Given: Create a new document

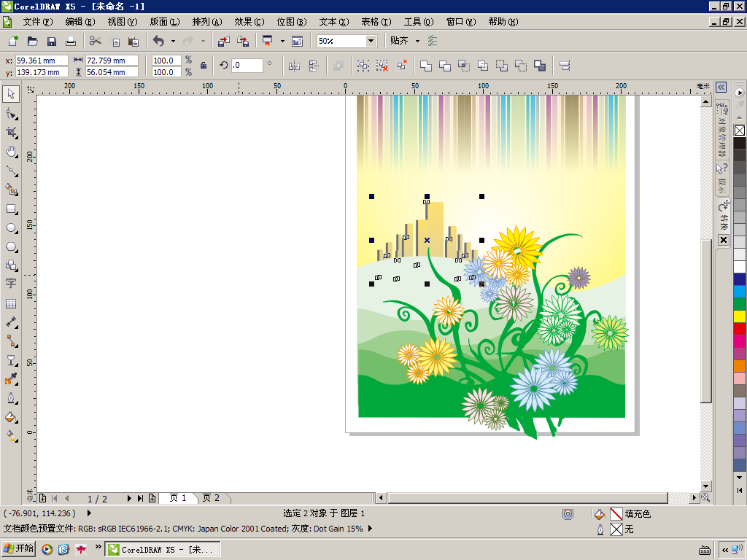Looking at the screenshot, I should point(13,41).
